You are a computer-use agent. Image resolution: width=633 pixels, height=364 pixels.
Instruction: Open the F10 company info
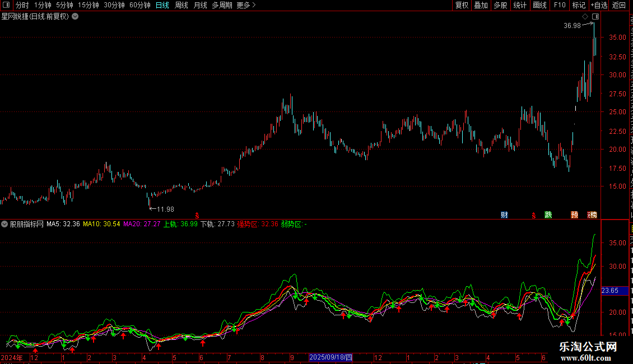tap(560, 5)
